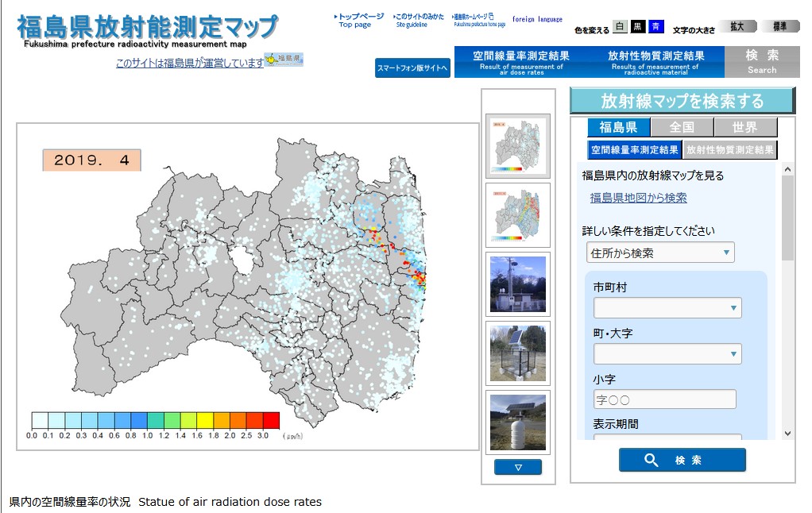The width and height of the screenshot is (812, 513).
Task: Select the fenced solar monitor photo thumbnail
Action: pyautogui.click(x=517, y=353)
